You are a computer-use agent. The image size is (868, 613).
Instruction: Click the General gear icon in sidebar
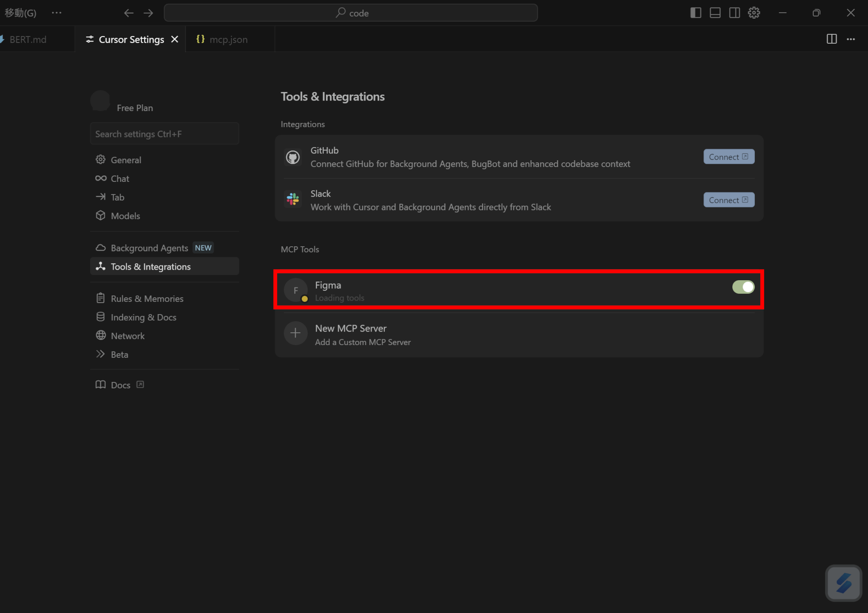[100, 159]
